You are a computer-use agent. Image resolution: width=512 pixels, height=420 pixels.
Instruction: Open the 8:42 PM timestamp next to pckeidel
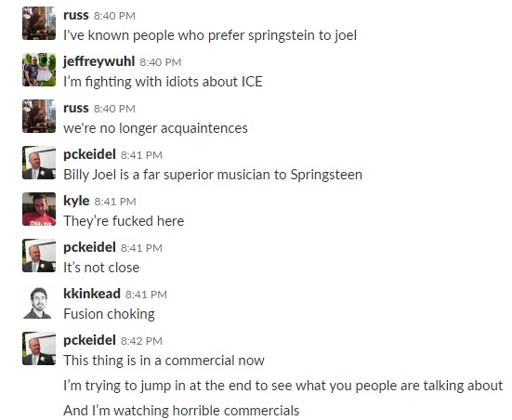click(141, 341)
